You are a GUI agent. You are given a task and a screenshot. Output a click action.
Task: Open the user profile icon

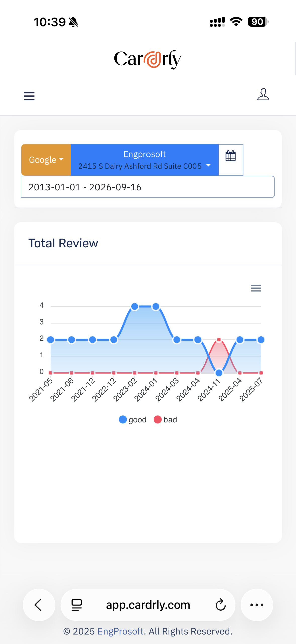[263, 94]
